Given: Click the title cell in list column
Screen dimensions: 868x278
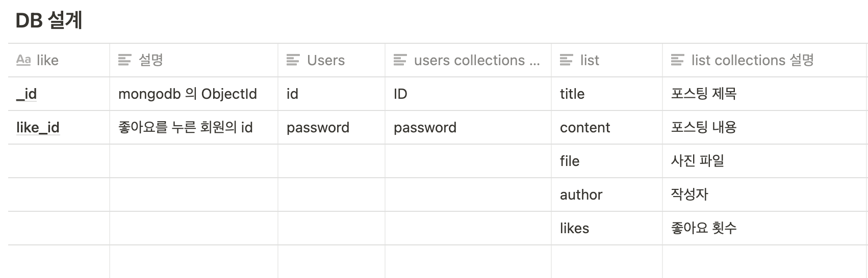Looking at the screenshot, I should (607, 94).
